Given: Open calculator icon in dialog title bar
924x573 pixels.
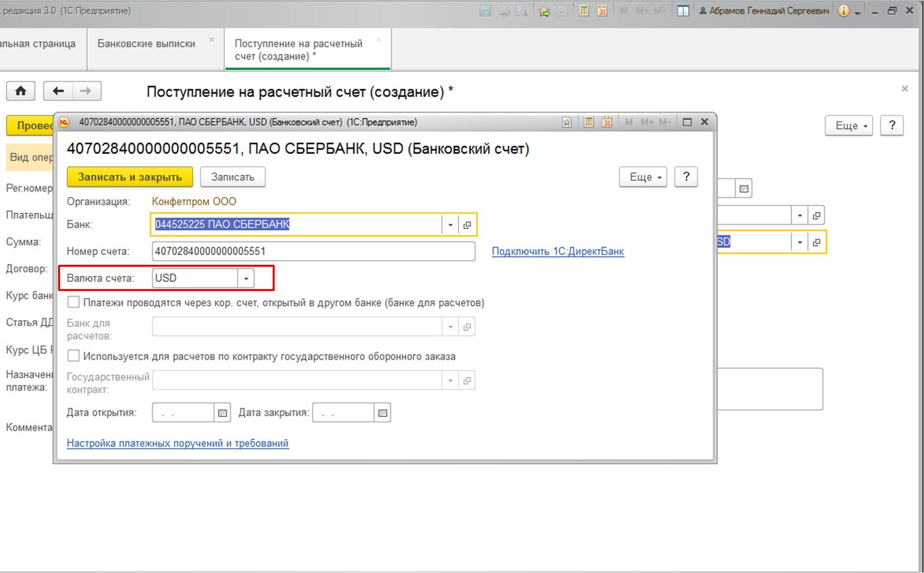Looking at the screenshot, I should 588,122.
